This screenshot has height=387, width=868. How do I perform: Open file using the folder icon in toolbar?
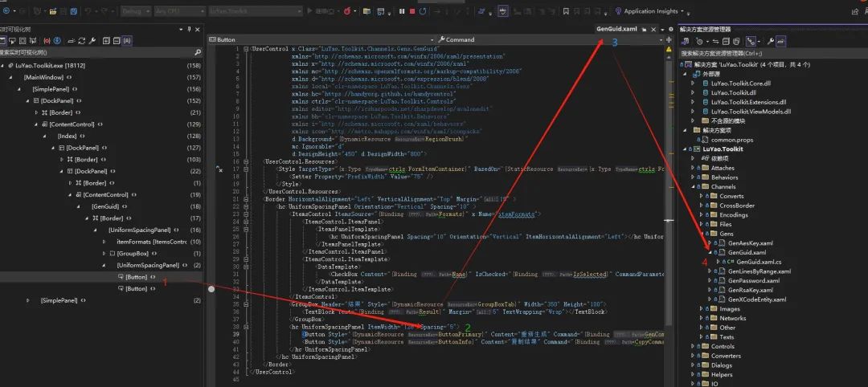coord(52,11)
